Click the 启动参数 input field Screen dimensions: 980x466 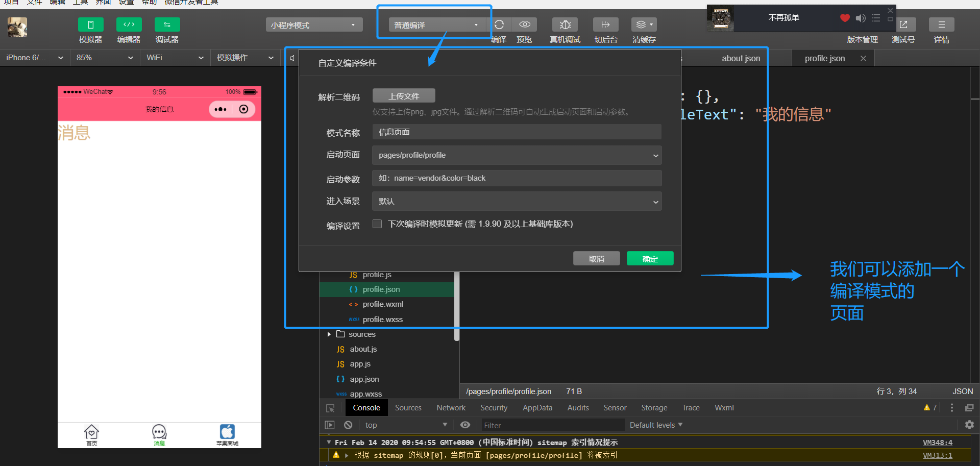pyautogui.click(x=517, y=178)
